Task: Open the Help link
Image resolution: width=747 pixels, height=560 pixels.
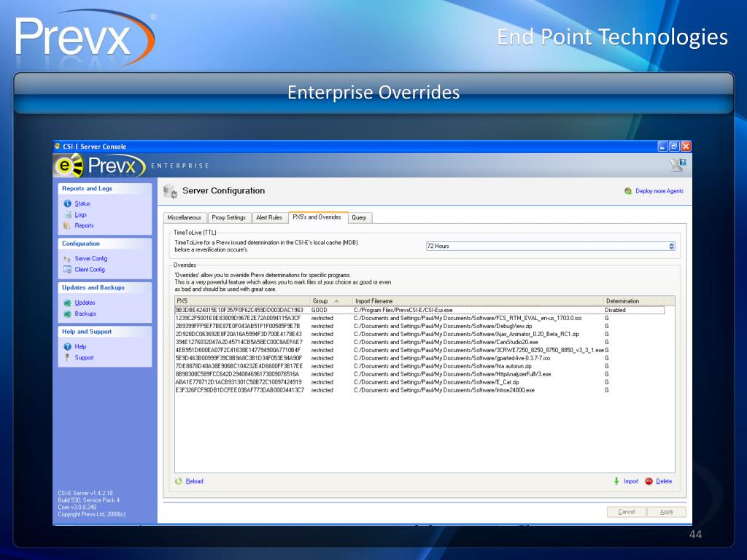Action: click(x=80, y=346)
